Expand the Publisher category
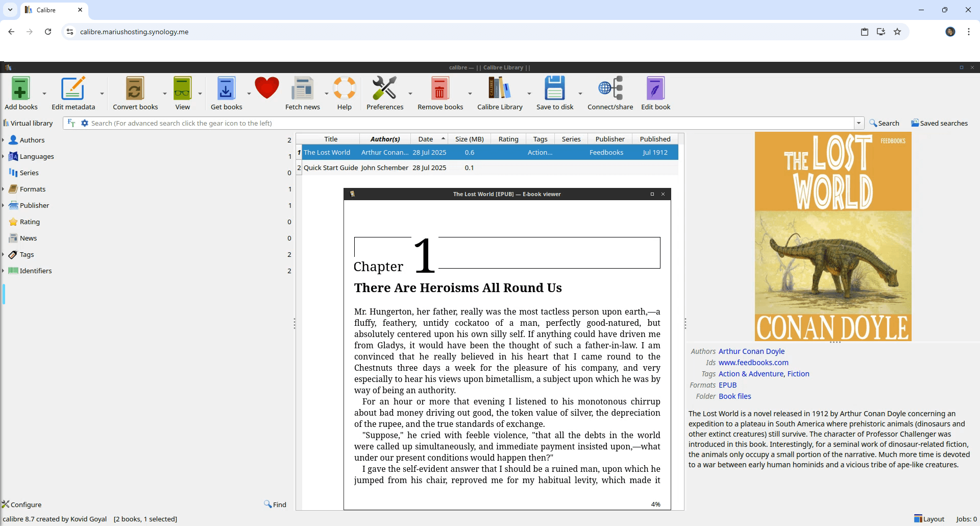Viewport: 980px width, 526px height. 3,205
